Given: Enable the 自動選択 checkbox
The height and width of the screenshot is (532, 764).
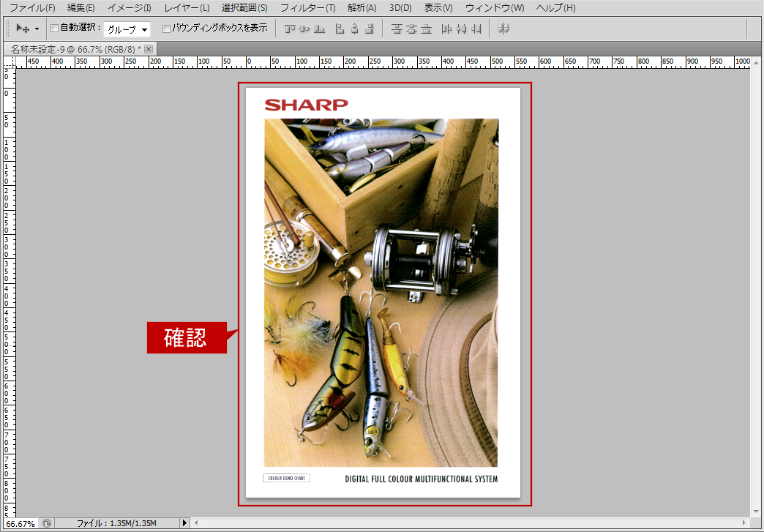Looking at the screenshot, I should tap(55, 29).
